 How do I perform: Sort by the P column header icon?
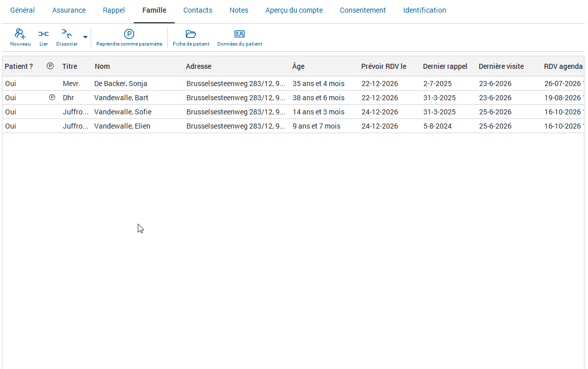(x=50, y=66)
